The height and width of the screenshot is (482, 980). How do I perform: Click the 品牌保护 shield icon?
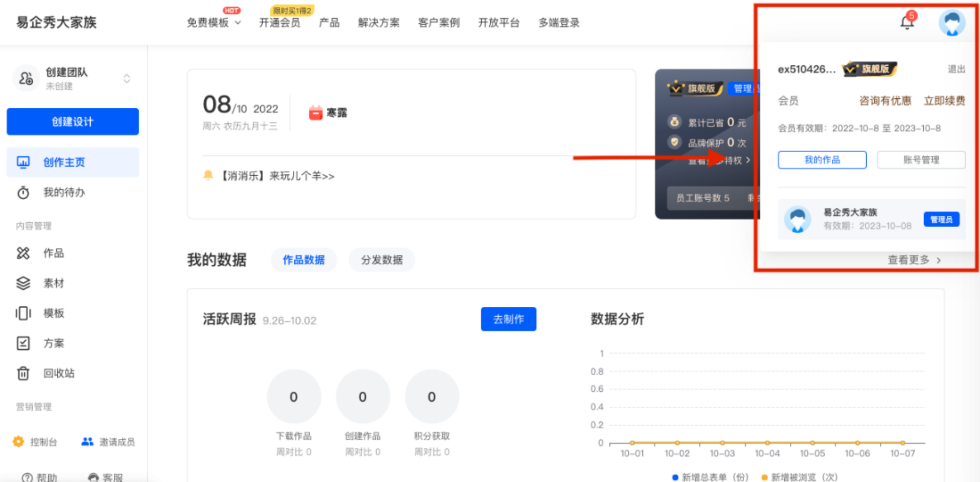click(x=675, y=142)
